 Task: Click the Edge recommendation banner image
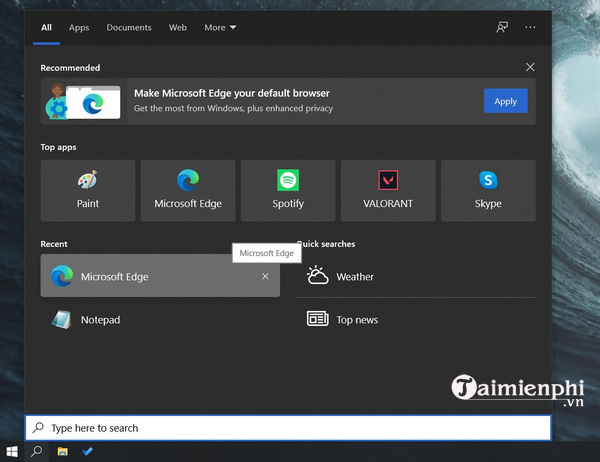(x=83, y=101)
